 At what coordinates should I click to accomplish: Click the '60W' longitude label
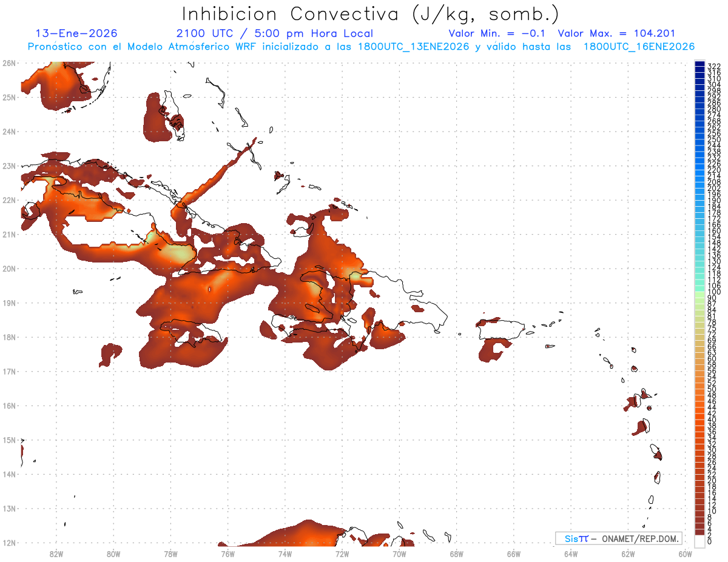(x=686, y=554)
